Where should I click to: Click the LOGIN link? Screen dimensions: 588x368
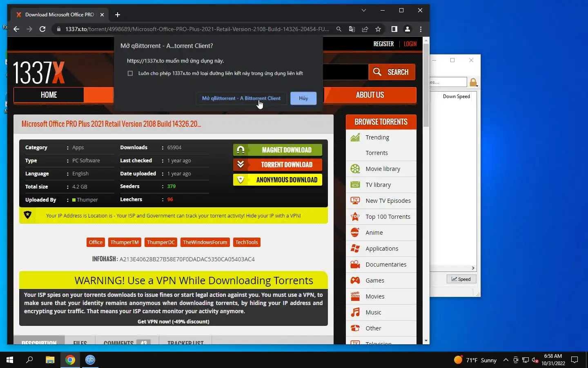tap(410, 44)
